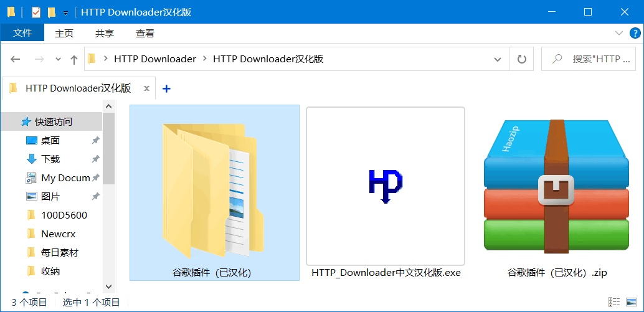Expand the ribbon with the chevron
The image size is (644, 312).
(x=618, y=33)
